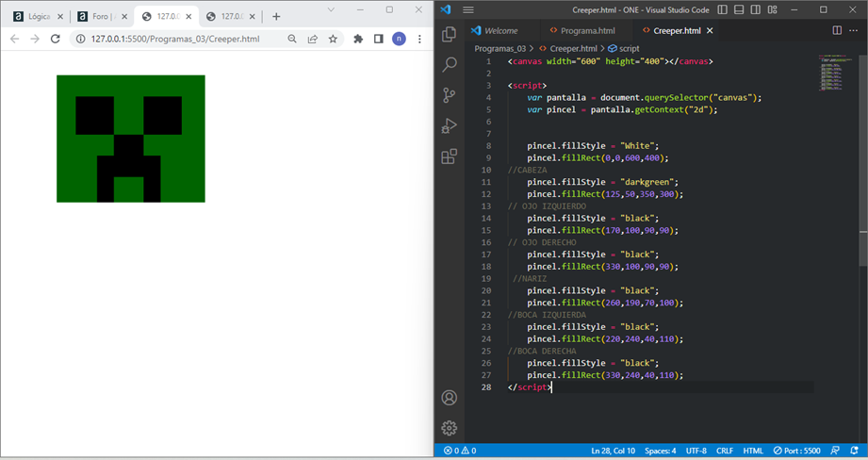Image resolution: width=868 pixels, height=460 pixels.
Task: Reload the browser page
Action: pos(55,39)
